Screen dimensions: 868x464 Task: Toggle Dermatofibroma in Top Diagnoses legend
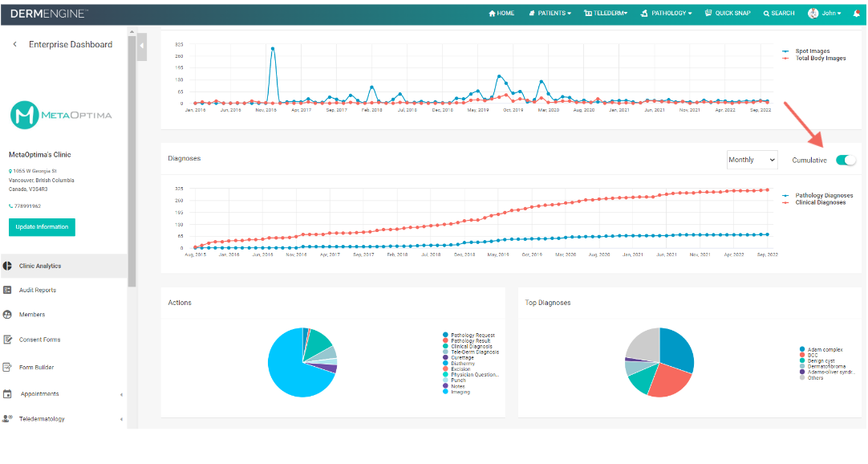[822, 366]
